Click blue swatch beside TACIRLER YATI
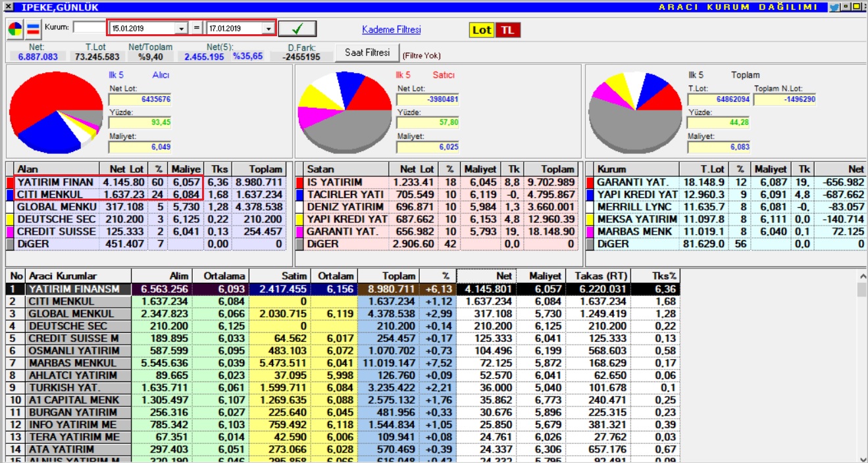 [x=300, y=194]
